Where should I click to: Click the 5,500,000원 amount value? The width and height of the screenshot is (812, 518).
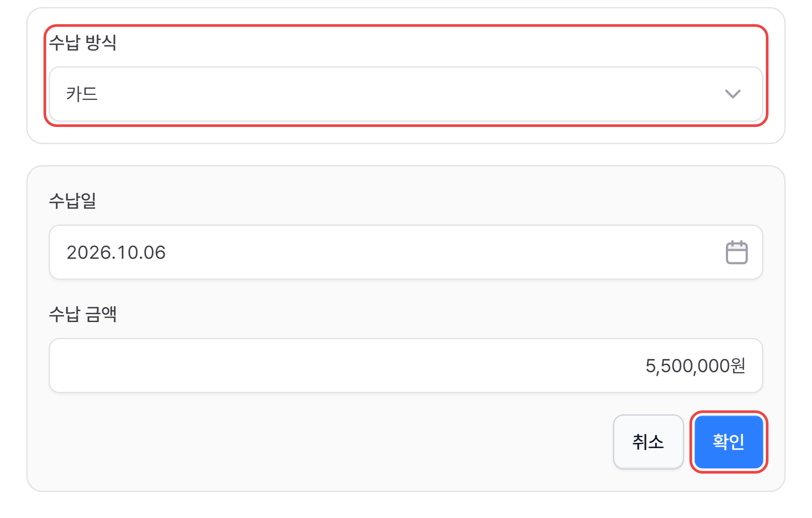tap(695, 366)
